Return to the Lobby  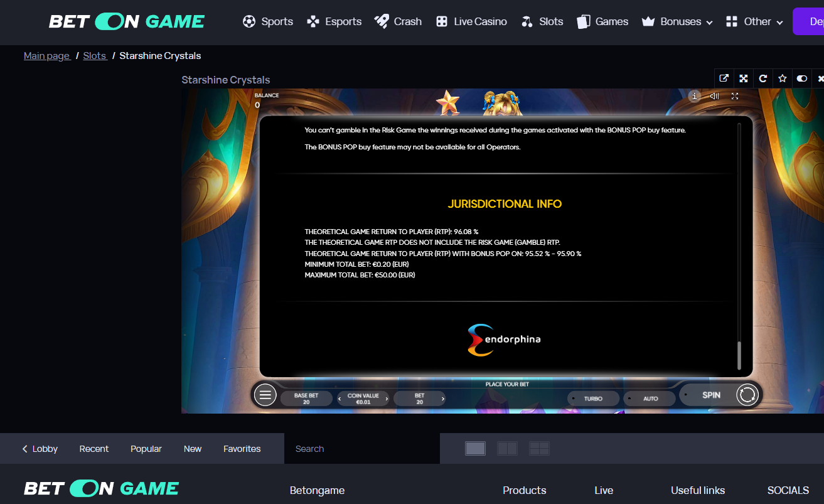[x=40, y=449]
